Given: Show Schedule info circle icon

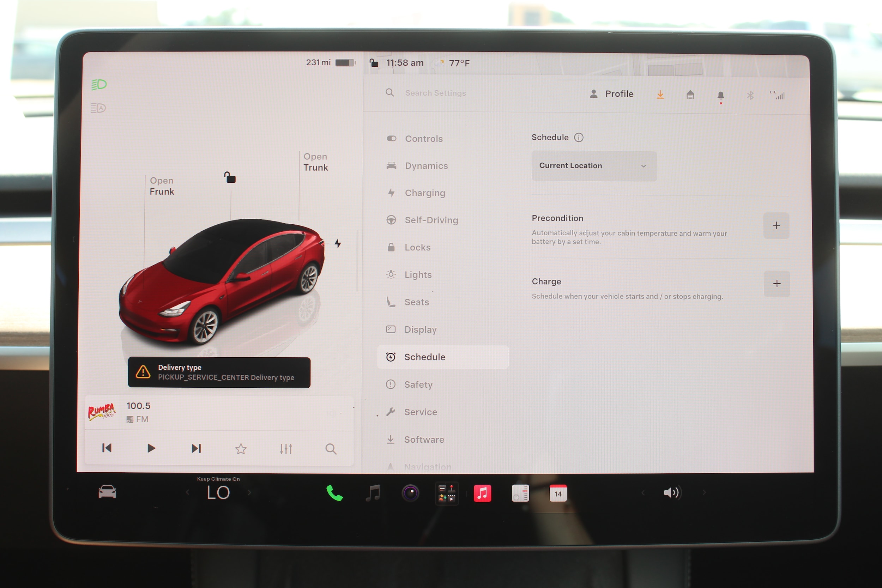Looking at the screenshot, I should (x=579, y=137).
